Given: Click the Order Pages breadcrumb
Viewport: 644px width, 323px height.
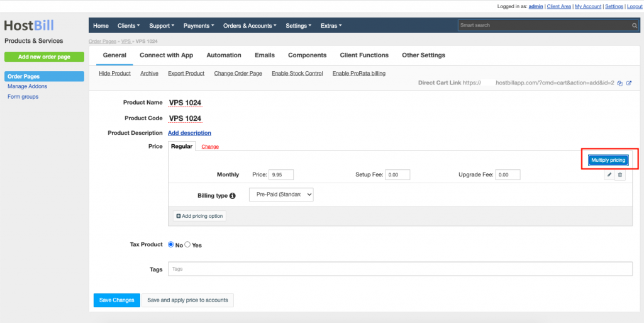Looking at the screenshot, I should click(103, 42).
